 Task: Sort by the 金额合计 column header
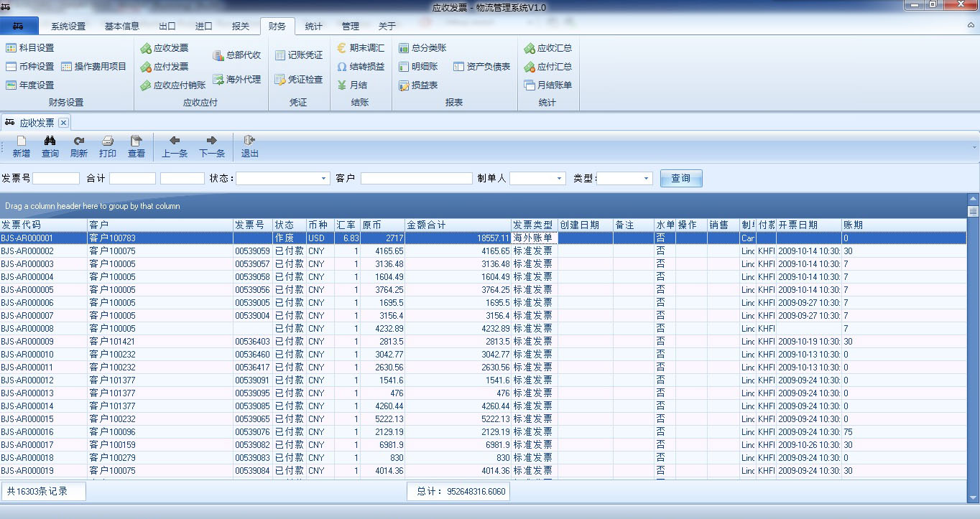click(457, 225)
